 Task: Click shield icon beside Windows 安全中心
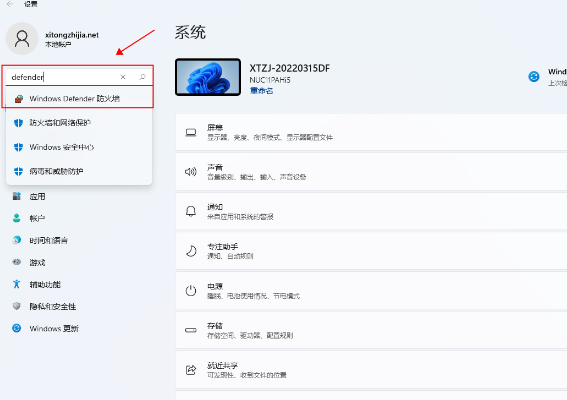pyautogui.click(x=18, y=147)
